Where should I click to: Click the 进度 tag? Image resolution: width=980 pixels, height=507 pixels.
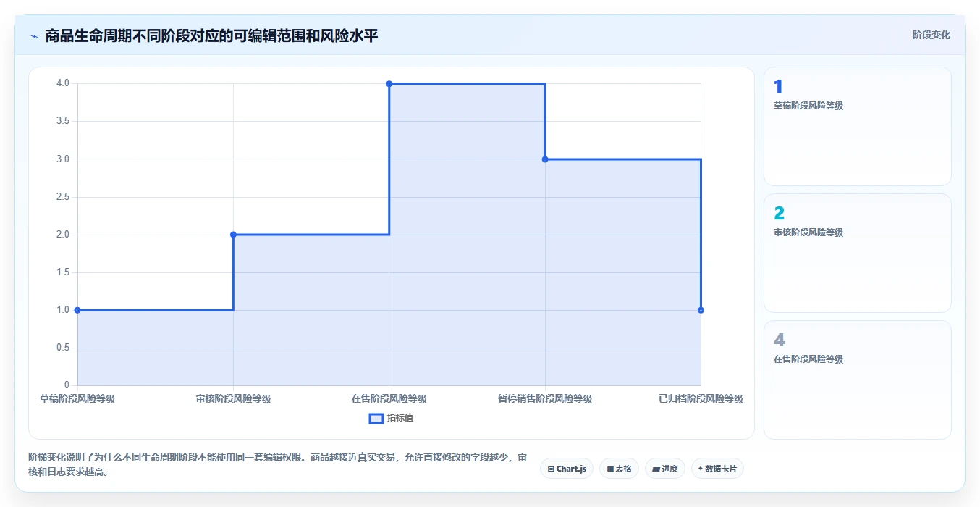664,469
